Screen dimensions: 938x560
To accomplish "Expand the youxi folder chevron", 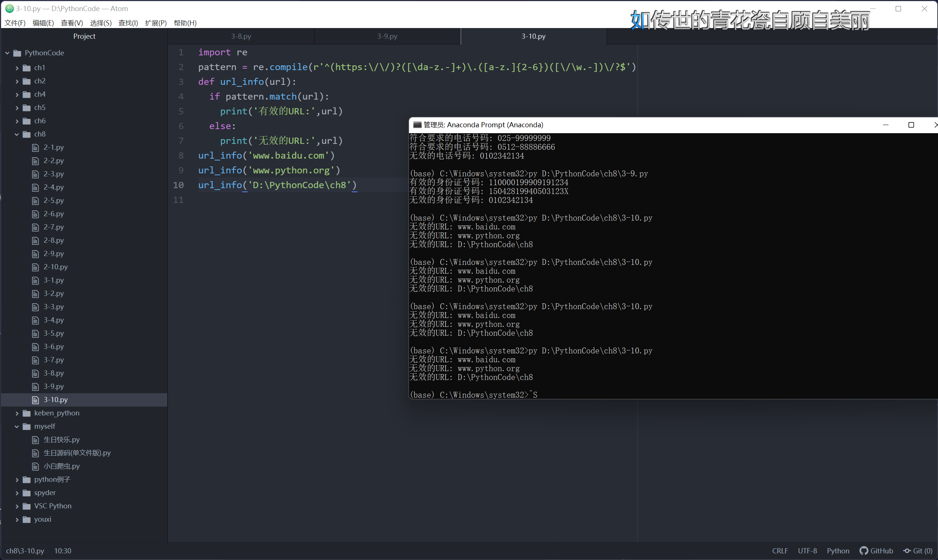I will pos(17,520).
